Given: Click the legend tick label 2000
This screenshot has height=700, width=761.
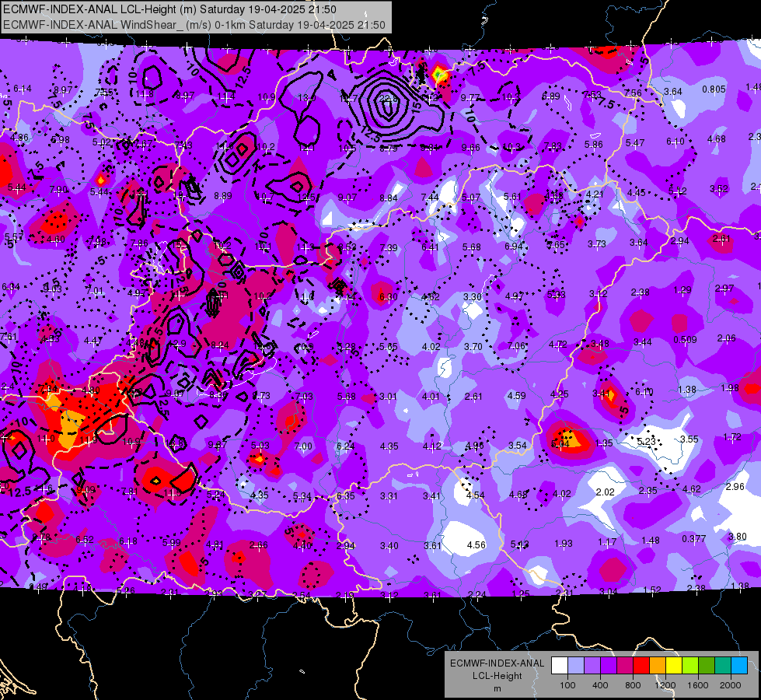Looking at the screenshot, I should click(x=731, y=685).
